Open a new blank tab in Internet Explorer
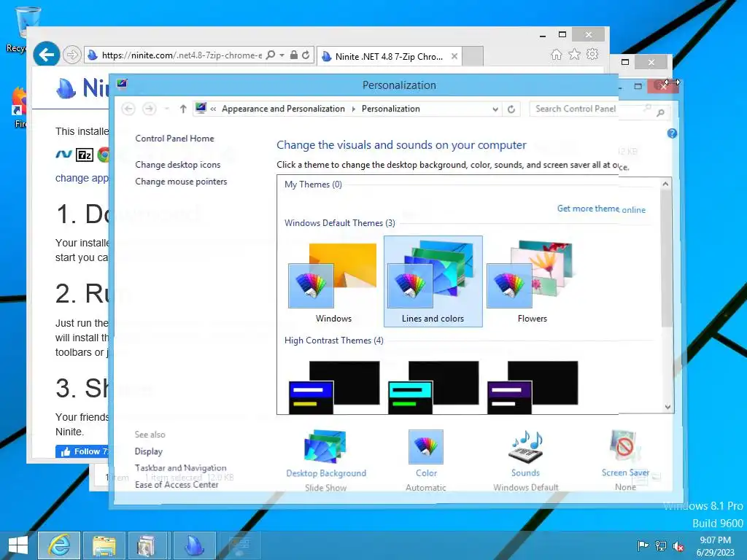 click(473, 56)
